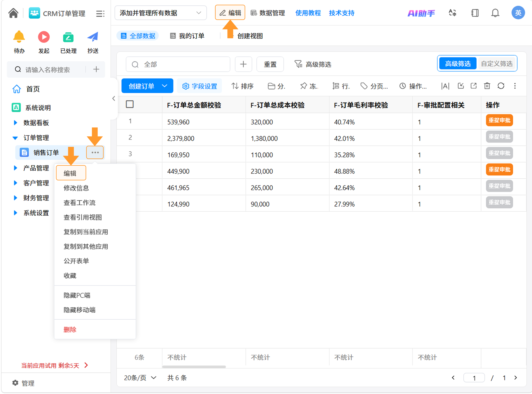Add a filter condition with plus button
Screen dimensions: 532x394
pyautogui.click(x=243, y=64)
